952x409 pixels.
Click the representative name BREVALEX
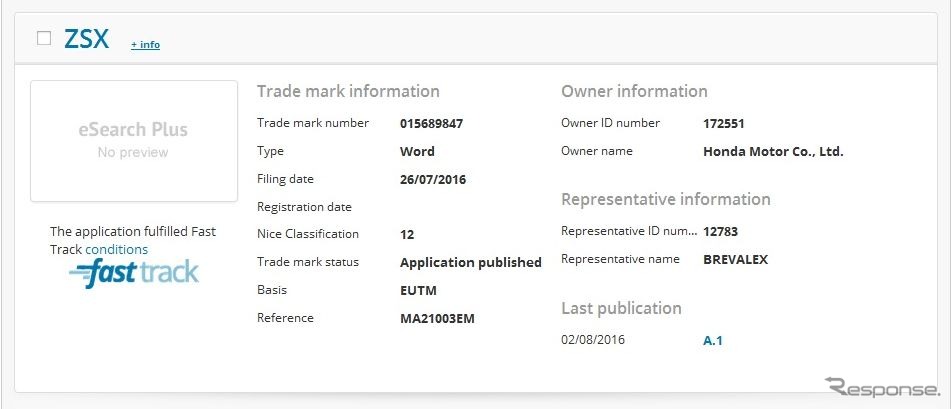click(x=735, y=260)
